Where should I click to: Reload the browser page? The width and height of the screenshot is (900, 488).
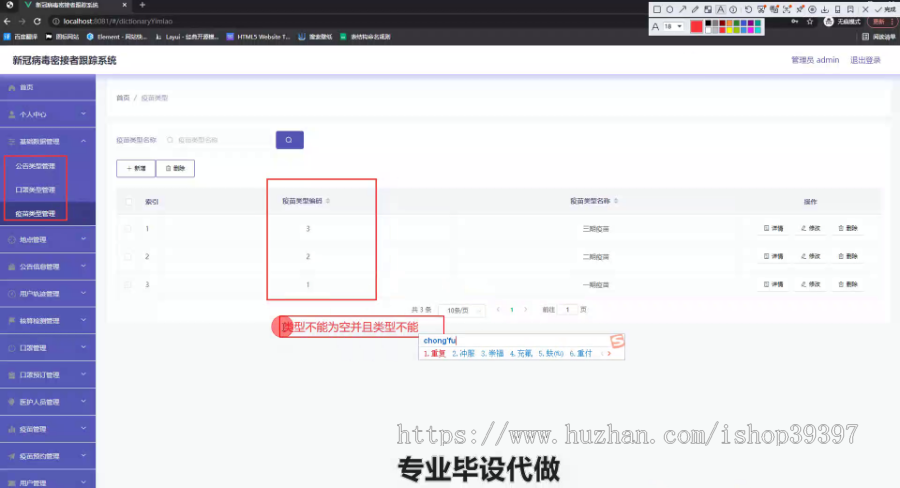pos(37,21)
